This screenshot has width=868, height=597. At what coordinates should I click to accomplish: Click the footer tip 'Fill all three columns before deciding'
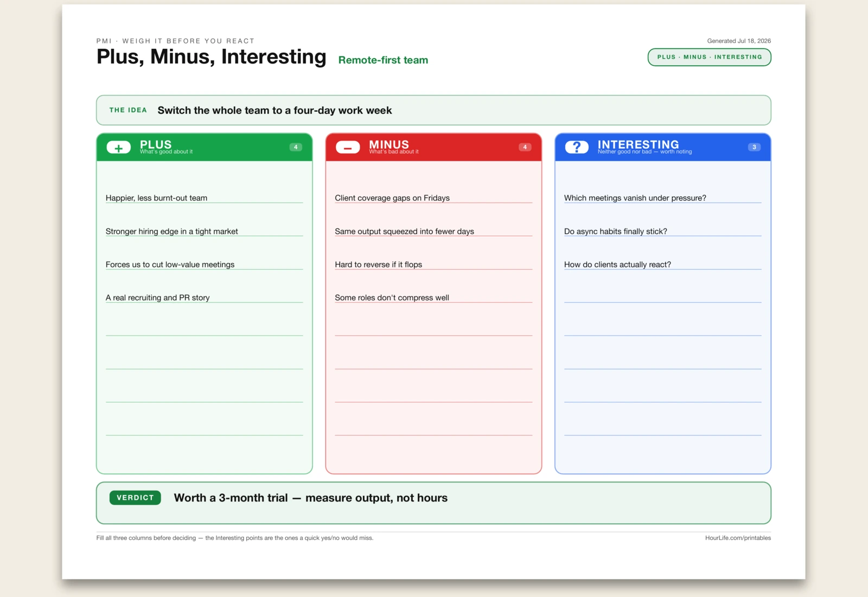click(x=146, y=538)
